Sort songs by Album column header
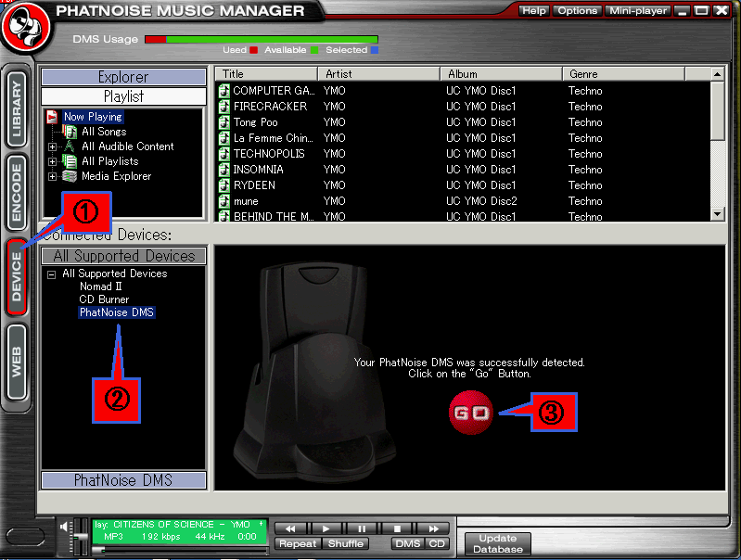The height and width of the screenshot is (560, 741). pyautogui.click(x=502, y=74)
